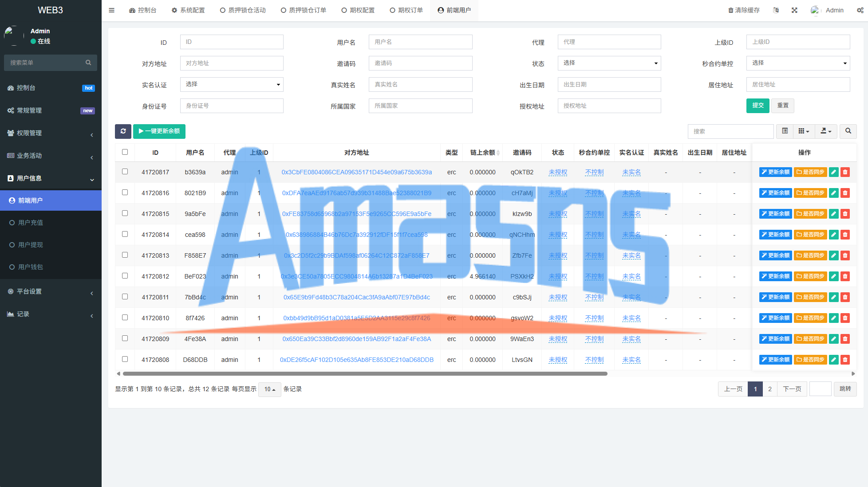The height and width of the screenshot is (487, 868).
Task: Click the 清除缓存 clear cache icon
Action: (730, 10)
